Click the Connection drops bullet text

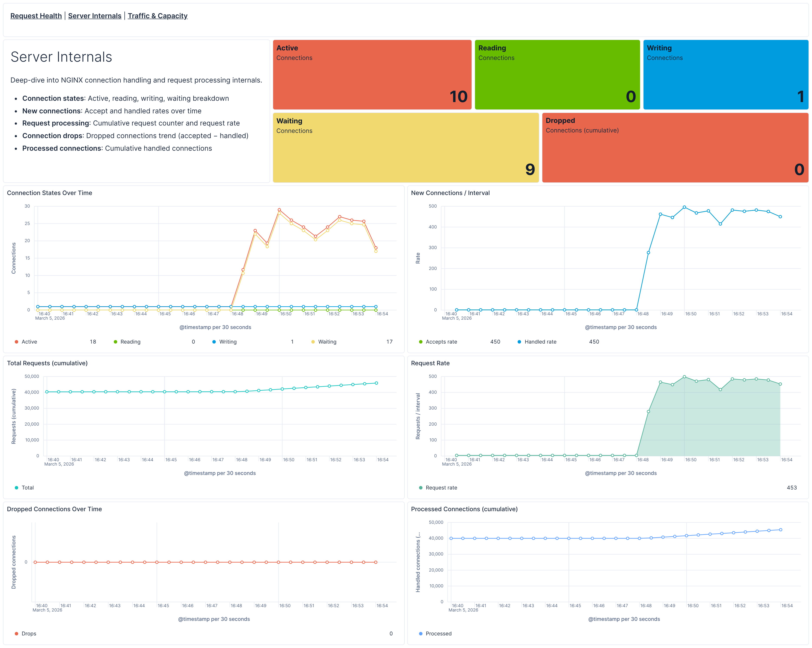click(x=135, y=136)
